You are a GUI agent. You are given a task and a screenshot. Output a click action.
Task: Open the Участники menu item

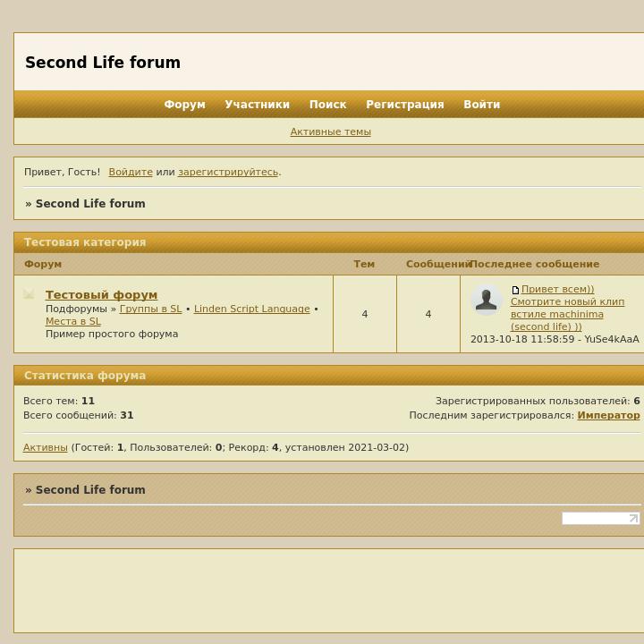pyautogui.click(x=257, y=105)
